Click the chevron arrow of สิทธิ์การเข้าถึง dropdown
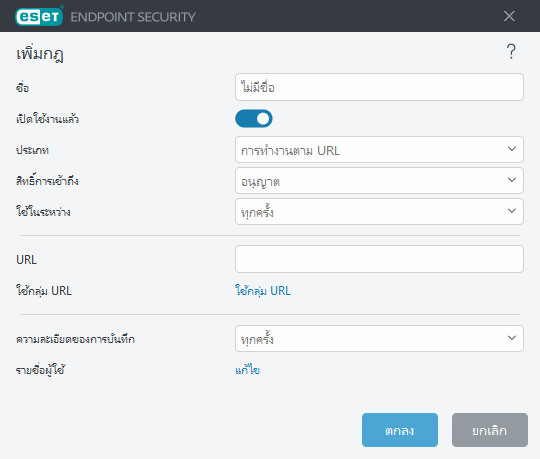This screenshot has width=540, height=459. 512,180
